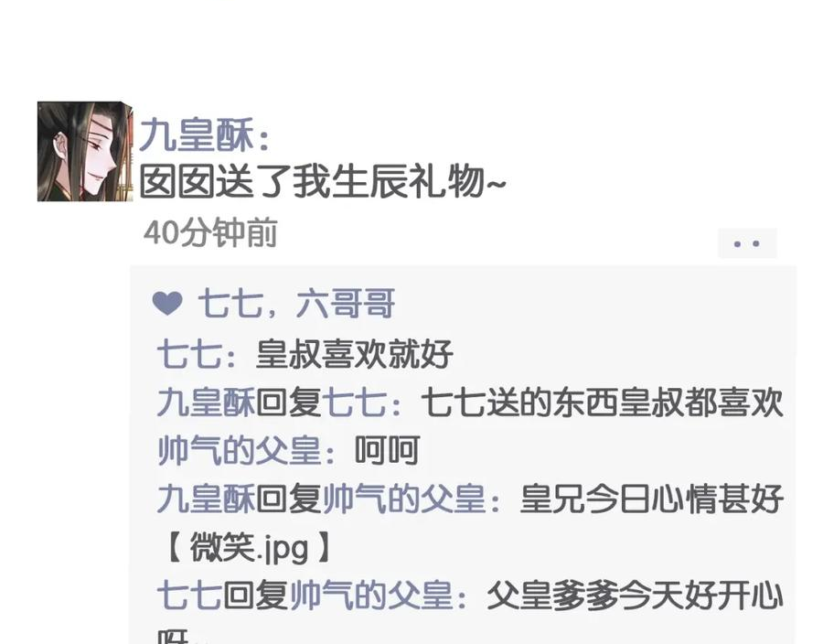Tap comment 父皇爹爹今天好开心
The width and height of the screenshot is (823, 644).
(636, 596)
